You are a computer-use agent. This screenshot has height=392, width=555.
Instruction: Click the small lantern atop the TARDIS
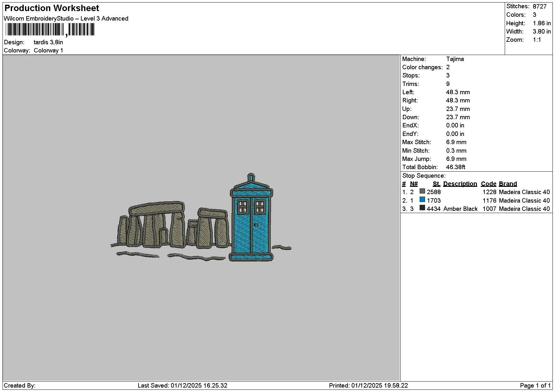pos(251,177)
